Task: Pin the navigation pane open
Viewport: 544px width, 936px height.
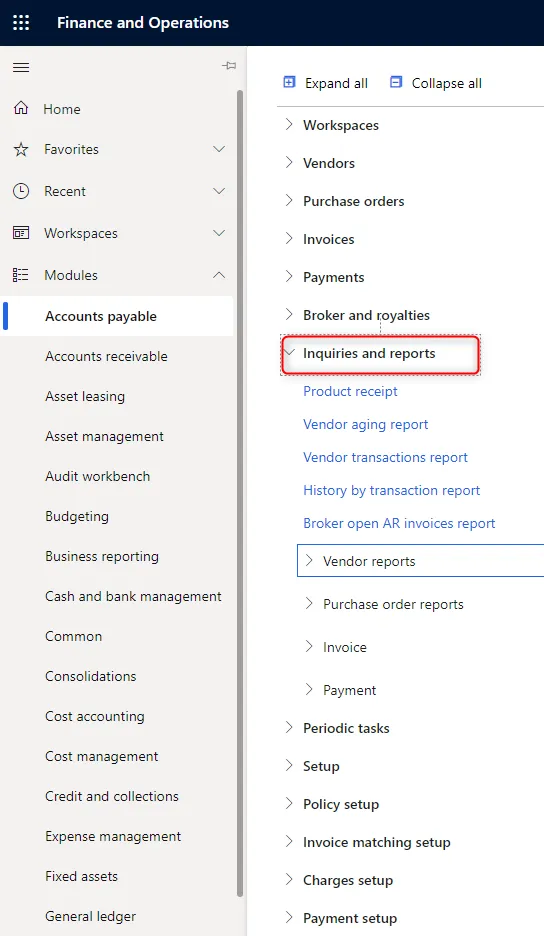Action: pos(229,66)
